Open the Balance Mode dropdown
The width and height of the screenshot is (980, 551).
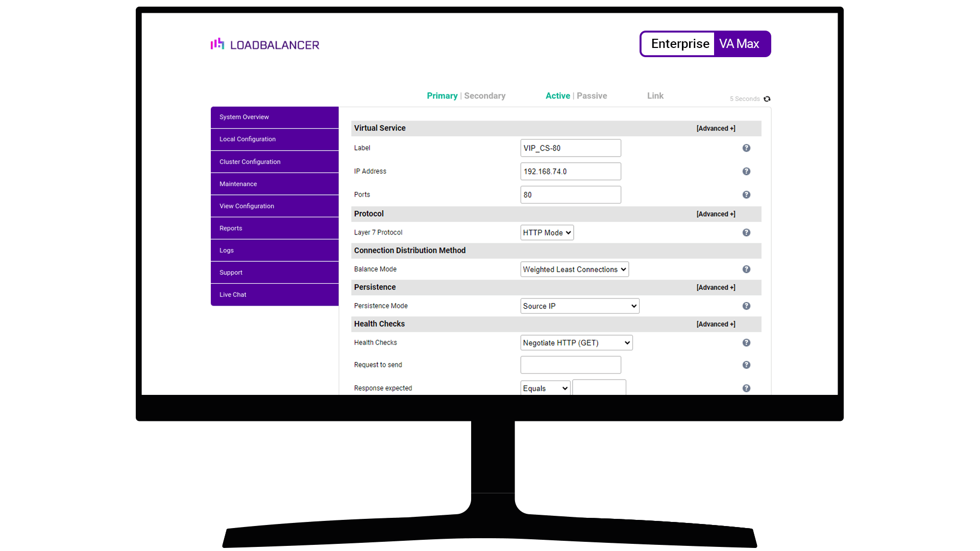coord(574,269)
